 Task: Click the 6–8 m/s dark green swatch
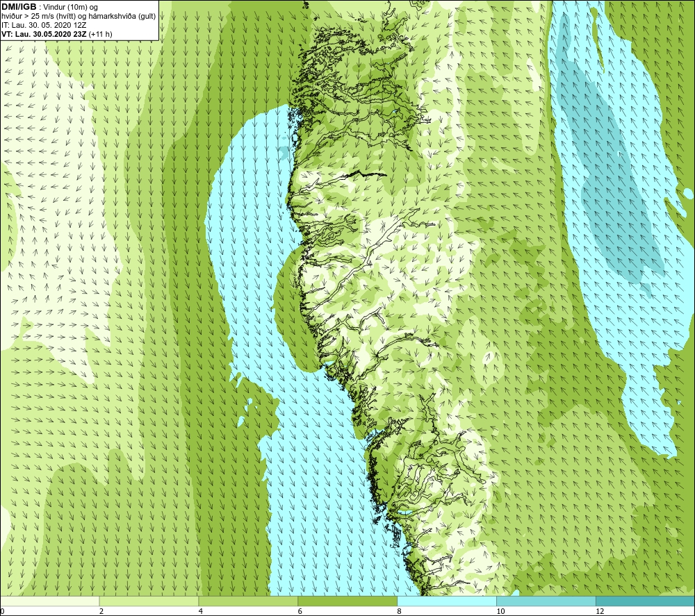click(x=347, y=601)
